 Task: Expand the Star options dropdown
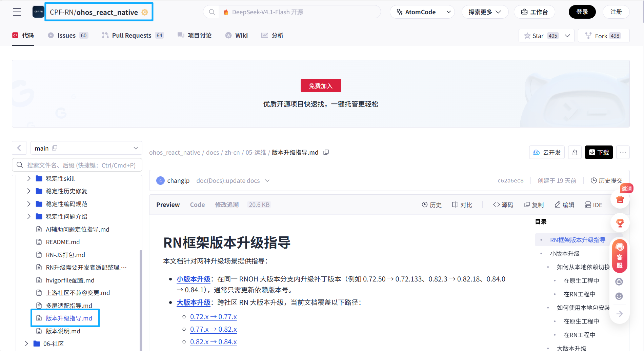pyautogui.click(x=567, y=36)
